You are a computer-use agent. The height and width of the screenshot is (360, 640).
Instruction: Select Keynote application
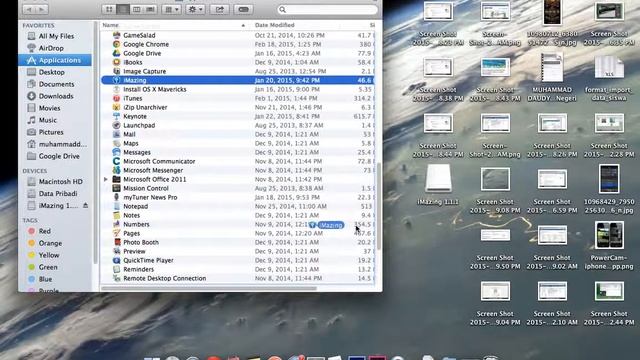(238, 116)
